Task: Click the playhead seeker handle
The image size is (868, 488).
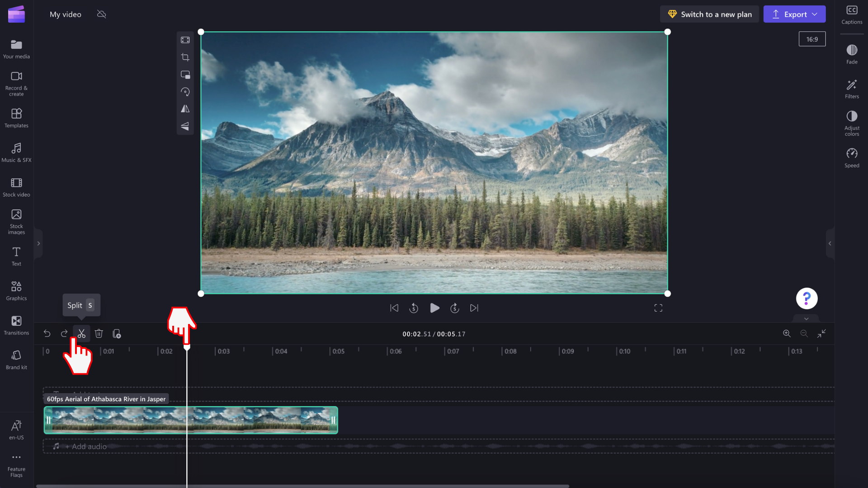Action: 187,347
